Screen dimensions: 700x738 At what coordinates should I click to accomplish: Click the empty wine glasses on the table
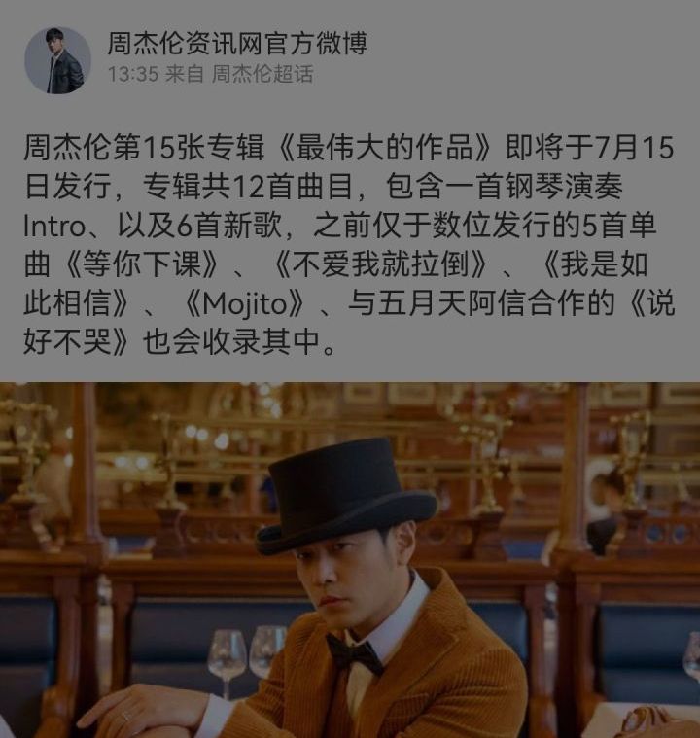click(x=247, y=661)
